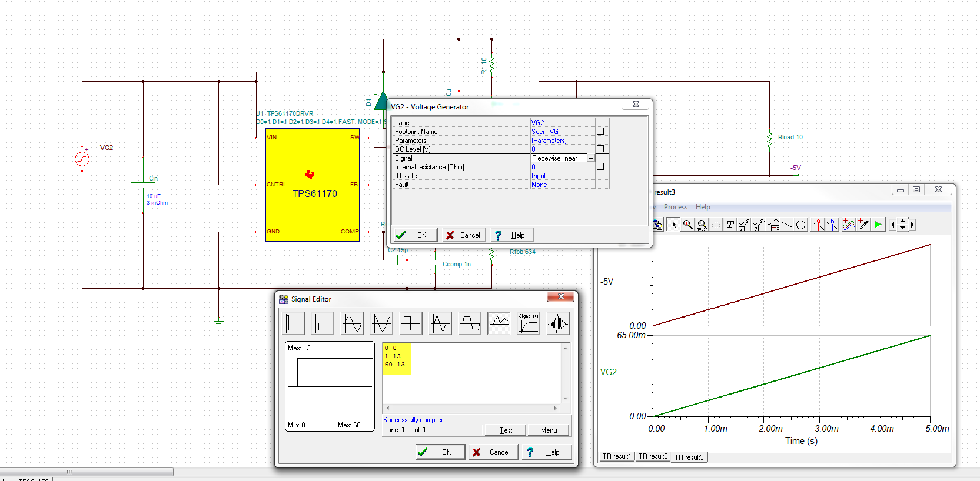Click the add more curves icon
Image resolution: width=980 pixels, height=481 pixels.
(849, 225)
